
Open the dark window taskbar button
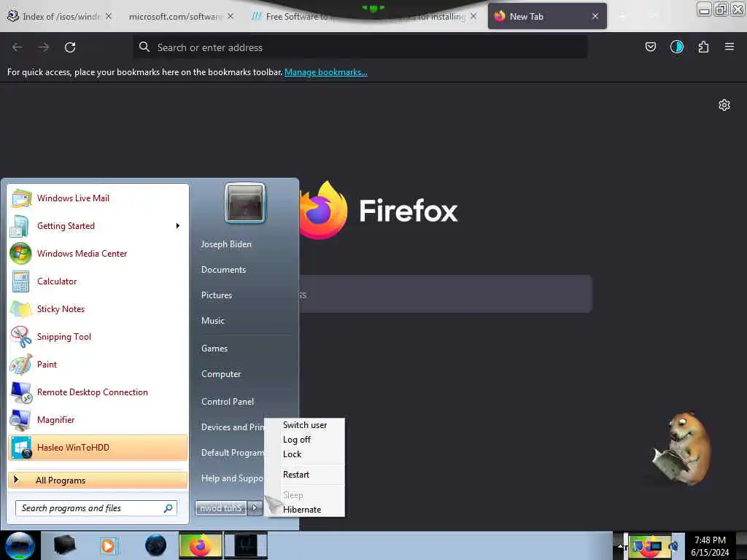tap(246, 545)
